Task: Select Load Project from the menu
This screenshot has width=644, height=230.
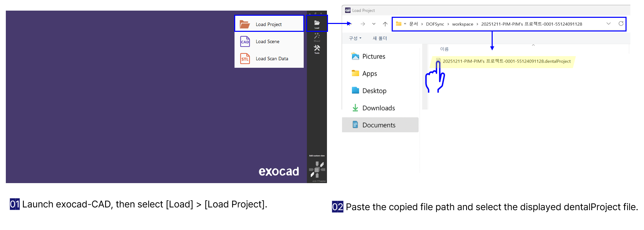Action: [x=269, y=24]
